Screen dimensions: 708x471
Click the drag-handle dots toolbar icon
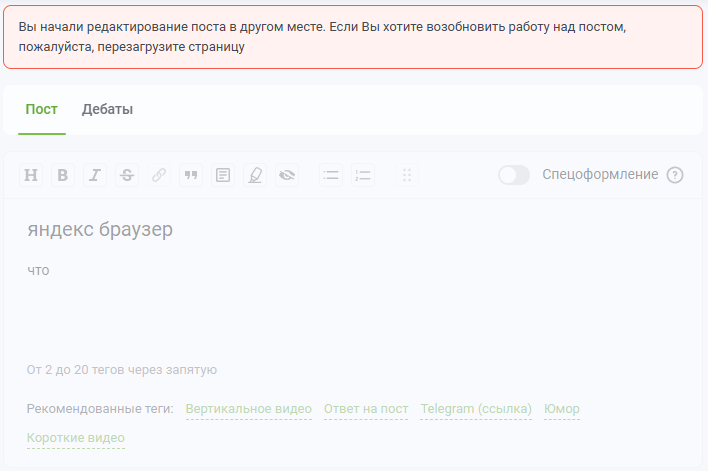[407, 175]
